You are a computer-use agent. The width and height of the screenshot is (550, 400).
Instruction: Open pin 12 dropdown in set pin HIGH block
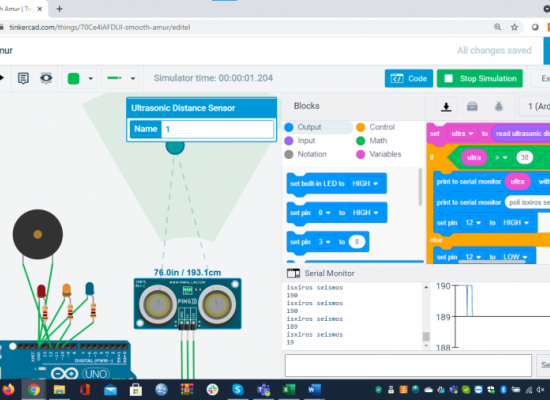pos(473,223)
